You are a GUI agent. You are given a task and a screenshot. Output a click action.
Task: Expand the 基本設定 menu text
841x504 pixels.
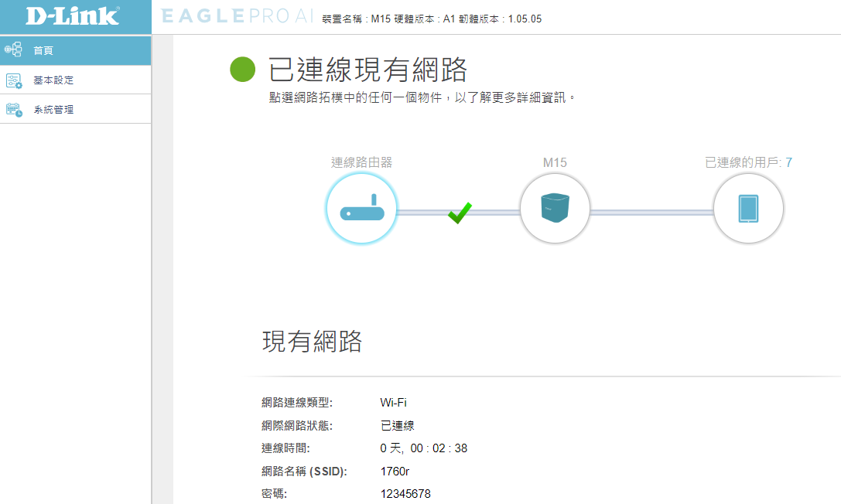coord(53,80)
